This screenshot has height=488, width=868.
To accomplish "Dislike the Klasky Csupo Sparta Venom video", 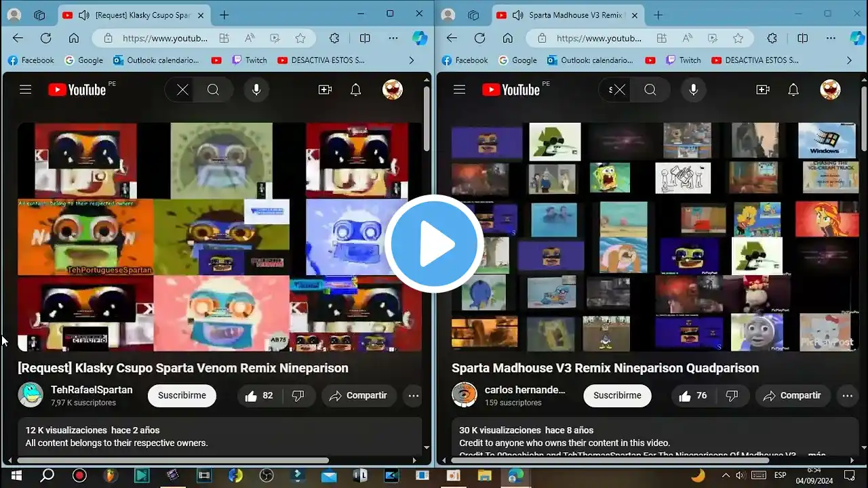I will (298, 396).
